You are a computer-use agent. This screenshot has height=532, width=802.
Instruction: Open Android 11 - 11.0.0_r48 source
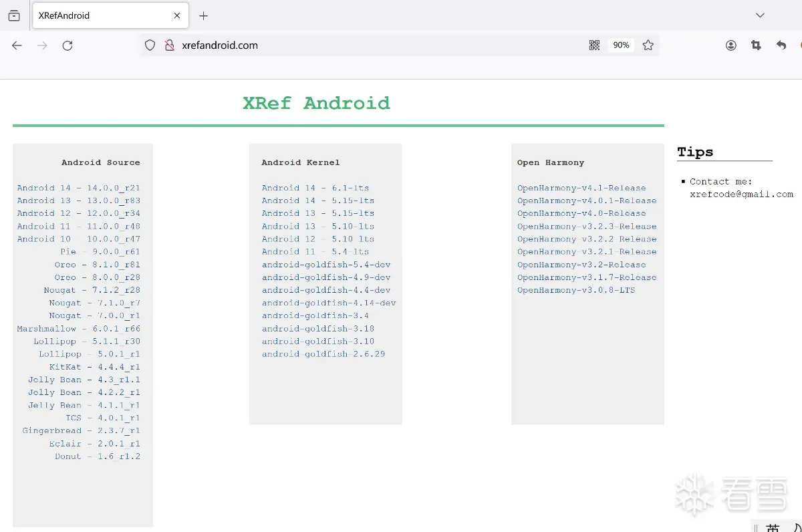(79, 226)
